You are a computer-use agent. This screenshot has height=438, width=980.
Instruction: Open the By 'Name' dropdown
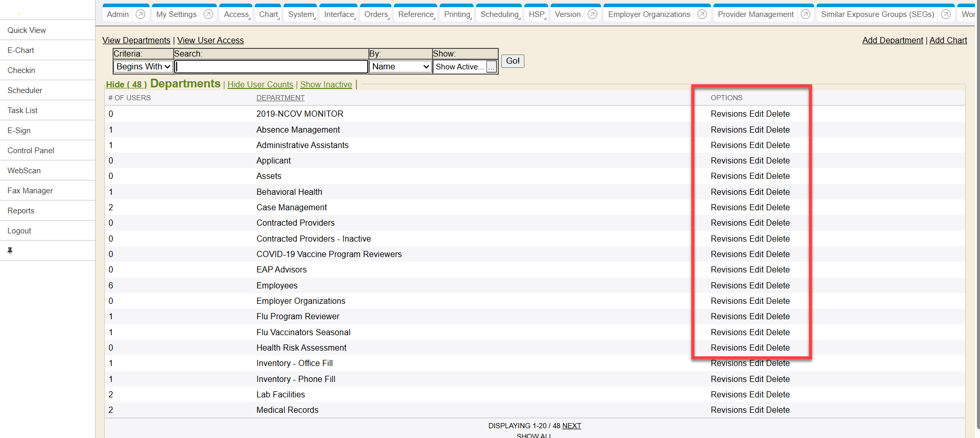[400, 67]
